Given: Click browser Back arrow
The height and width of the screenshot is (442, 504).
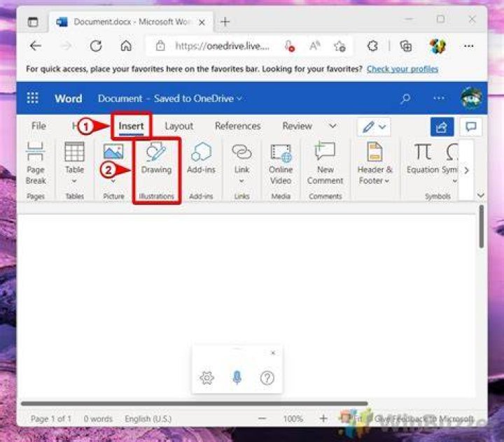Looking at the screenshot, I should [36, 46].
